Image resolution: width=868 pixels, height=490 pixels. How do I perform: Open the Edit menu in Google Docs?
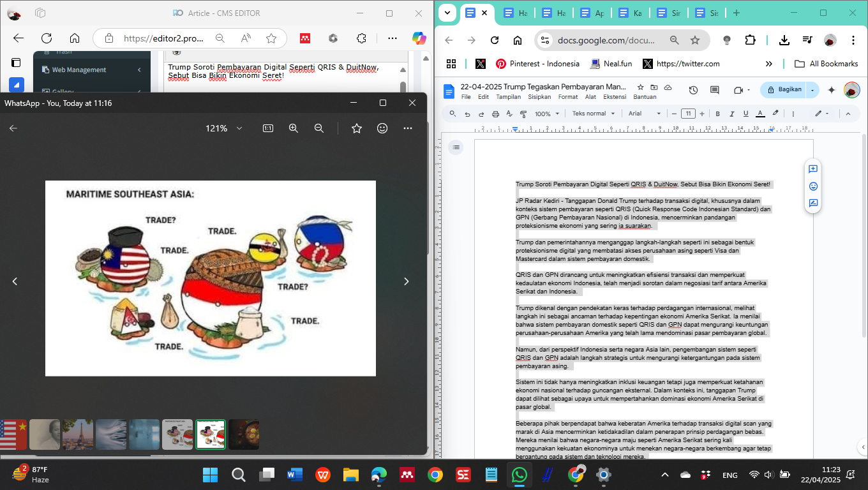(x=484, y=97)
